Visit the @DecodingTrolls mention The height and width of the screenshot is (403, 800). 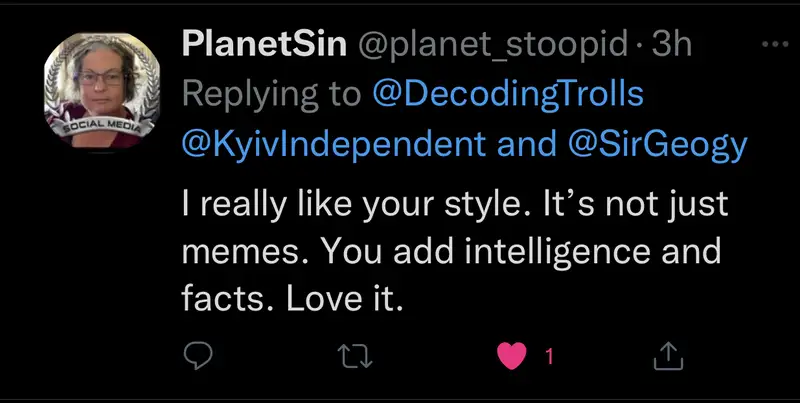507,94
